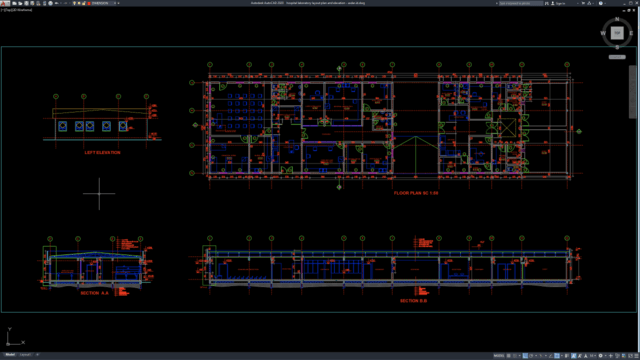
Task: Click the SECTION B-B drawing title
Action: pyautogui.click(x=413, y=301)
